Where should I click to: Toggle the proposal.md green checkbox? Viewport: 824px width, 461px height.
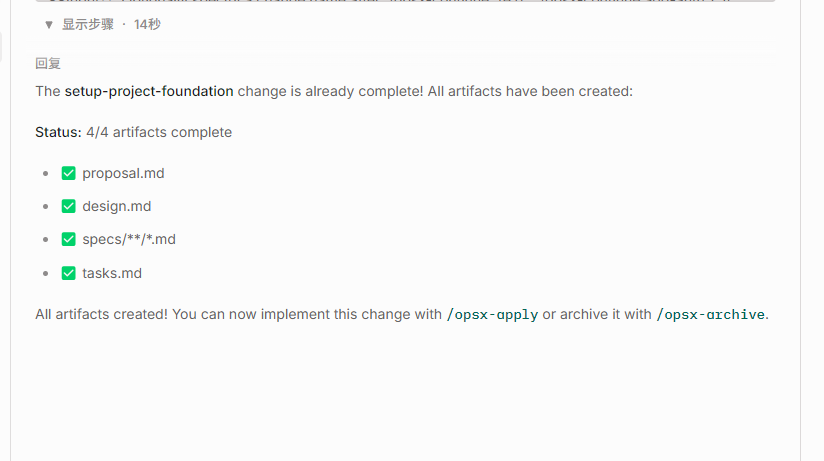[x=68, y=173]
